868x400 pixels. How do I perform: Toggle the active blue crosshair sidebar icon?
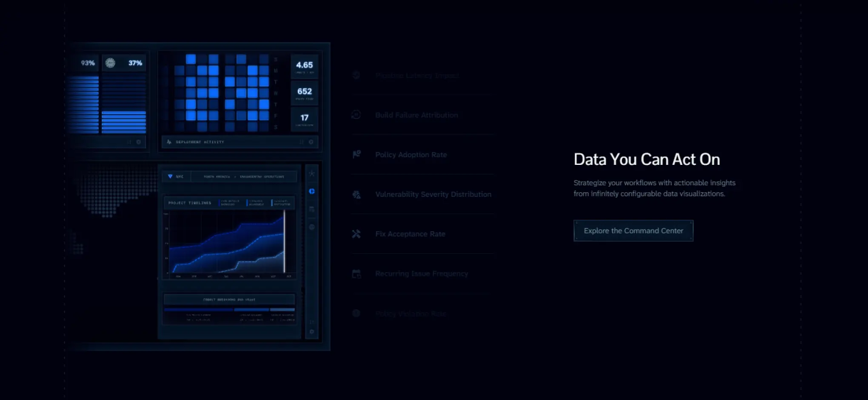point(312,191)
